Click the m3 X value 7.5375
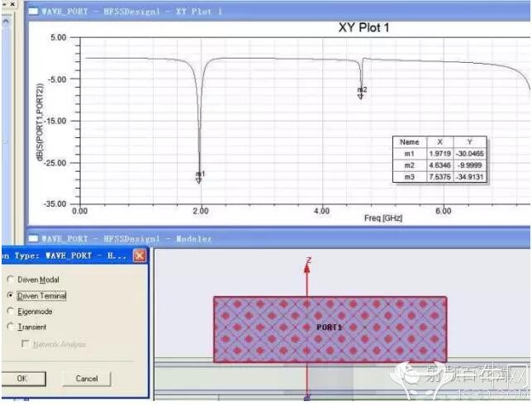 click(440, 177)
